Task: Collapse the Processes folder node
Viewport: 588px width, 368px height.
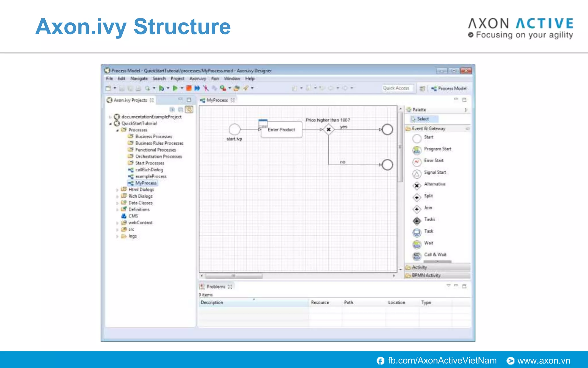Action: 117,130
